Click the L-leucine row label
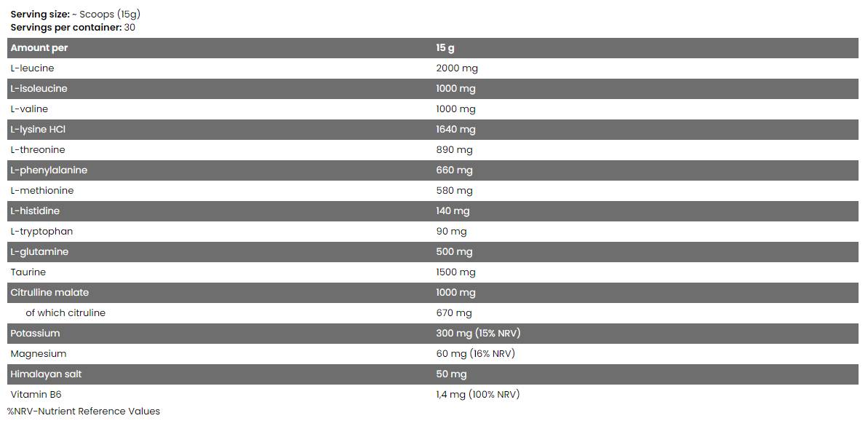The width and height of the screenshot is (868, 421). click(x=32, y=68)
